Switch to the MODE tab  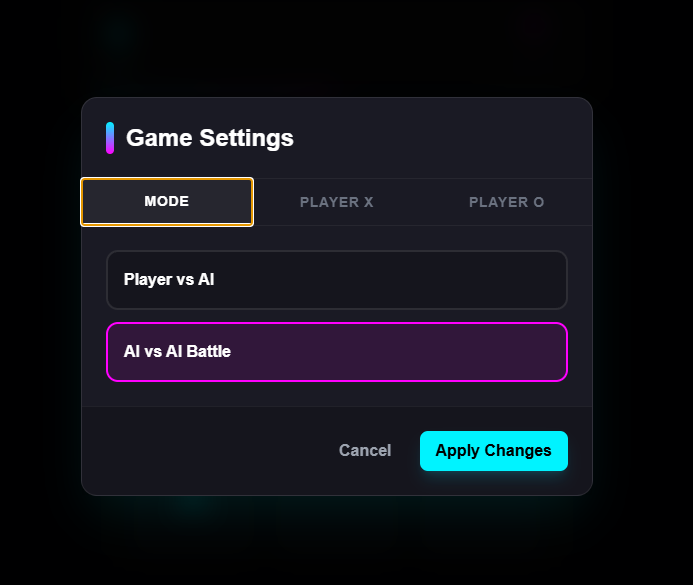coord(167,202)
